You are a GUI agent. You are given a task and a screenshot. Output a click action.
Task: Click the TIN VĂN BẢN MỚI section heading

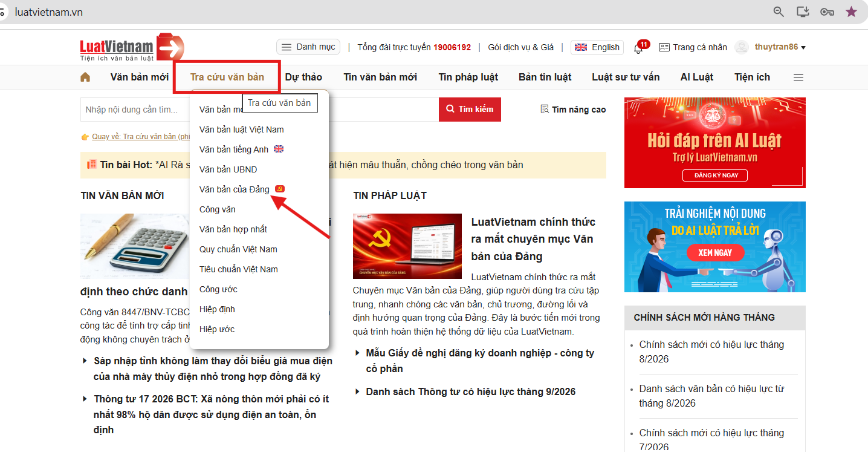122,195
